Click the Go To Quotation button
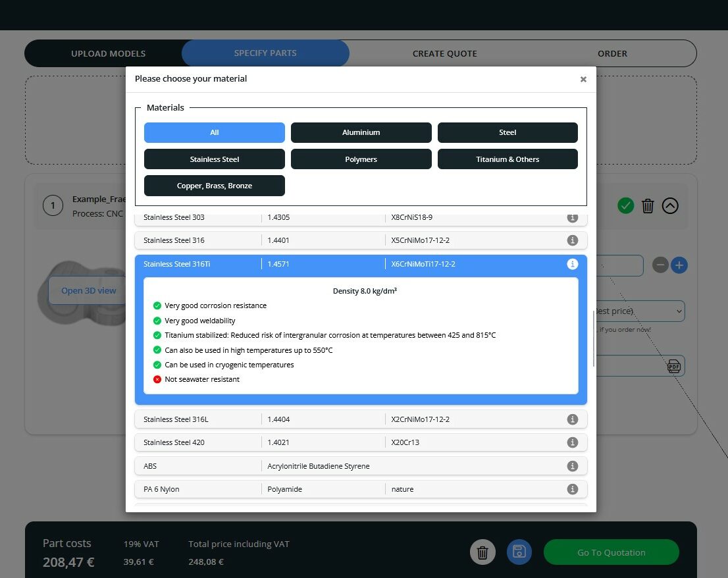 611,552
